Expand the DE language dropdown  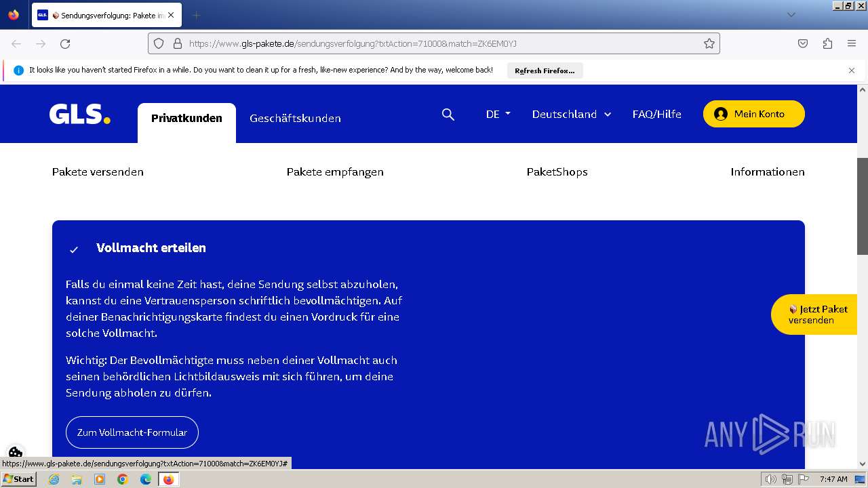498,114
